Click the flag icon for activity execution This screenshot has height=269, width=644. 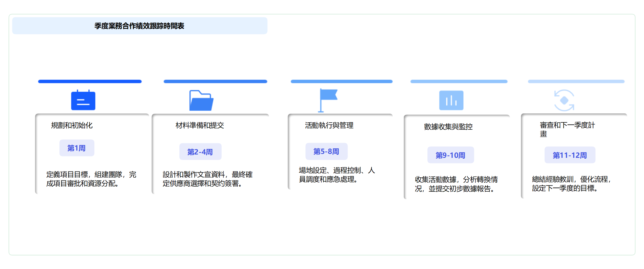point(328,100)
